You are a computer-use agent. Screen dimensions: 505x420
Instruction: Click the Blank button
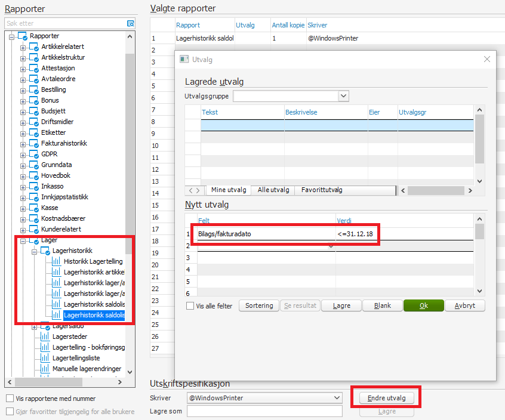383,305
